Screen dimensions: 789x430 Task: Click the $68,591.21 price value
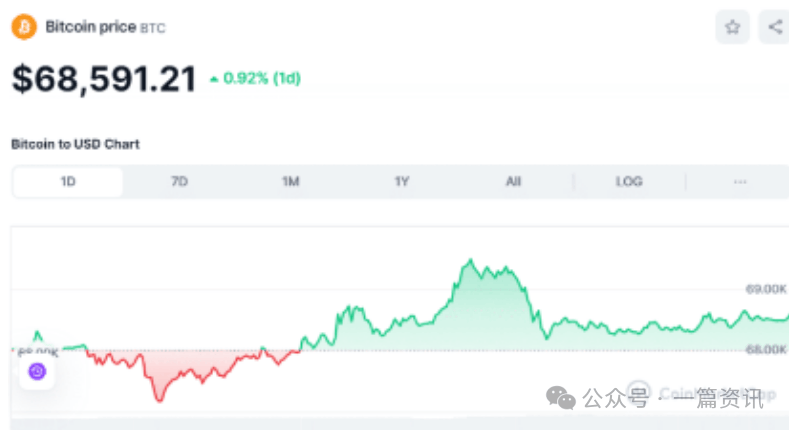click(104, 79)
